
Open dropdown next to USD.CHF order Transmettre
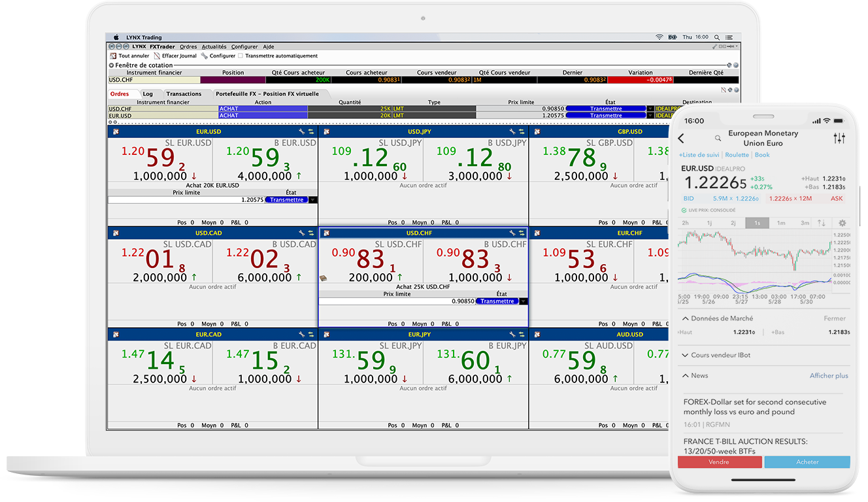click(650, 109)
